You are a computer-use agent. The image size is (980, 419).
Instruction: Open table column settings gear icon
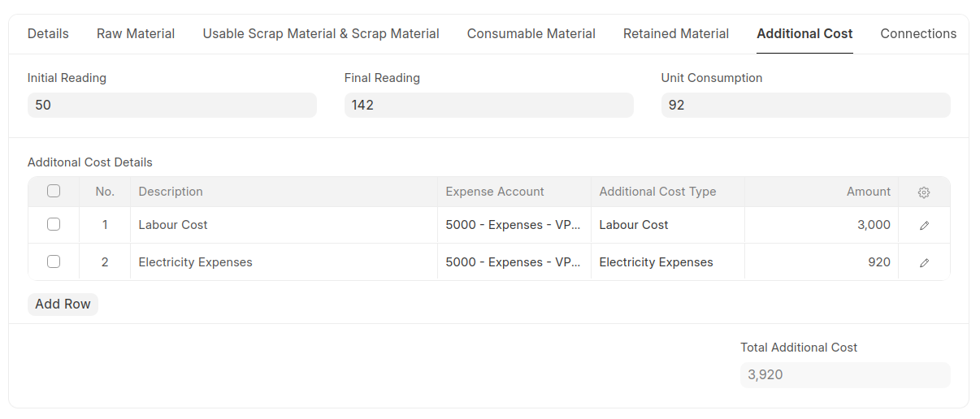coord(924,192)
